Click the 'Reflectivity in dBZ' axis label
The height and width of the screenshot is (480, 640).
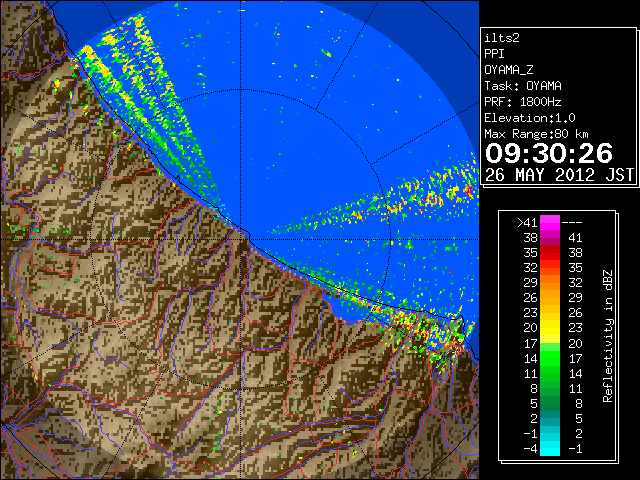[608, 336]
